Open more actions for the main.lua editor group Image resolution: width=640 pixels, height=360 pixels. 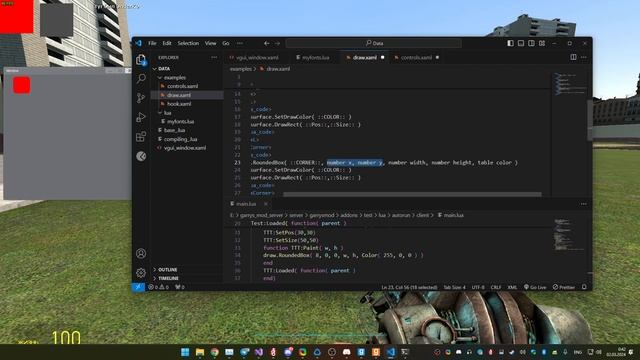click(584, 204)
